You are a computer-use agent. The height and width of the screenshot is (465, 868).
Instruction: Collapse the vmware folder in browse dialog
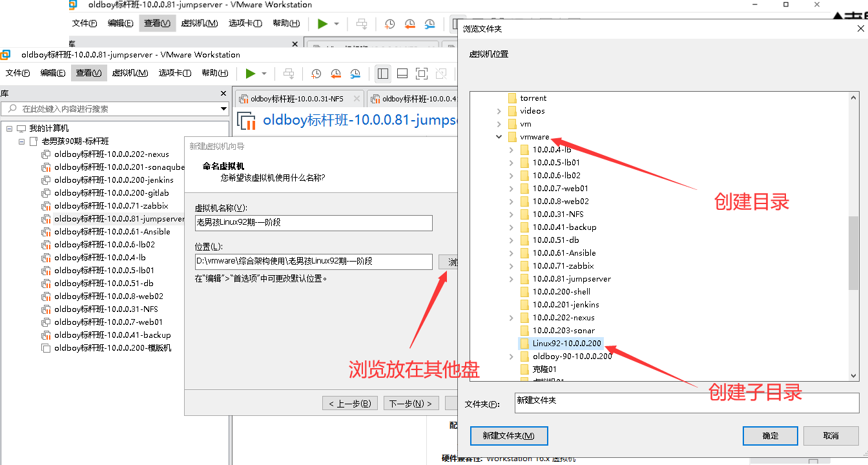pyautogui.click(x=499, y=137)
